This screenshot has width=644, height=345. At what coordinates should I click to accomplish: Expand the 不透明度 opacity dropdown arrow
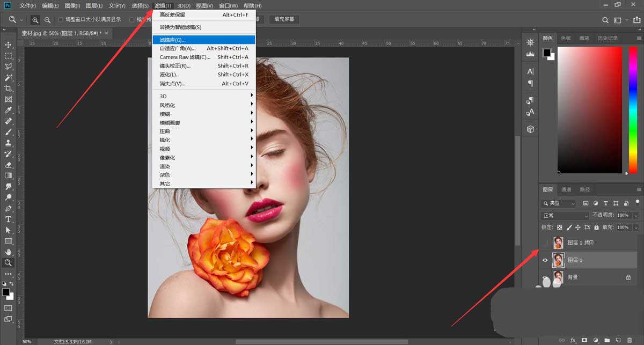pos(635,215)
